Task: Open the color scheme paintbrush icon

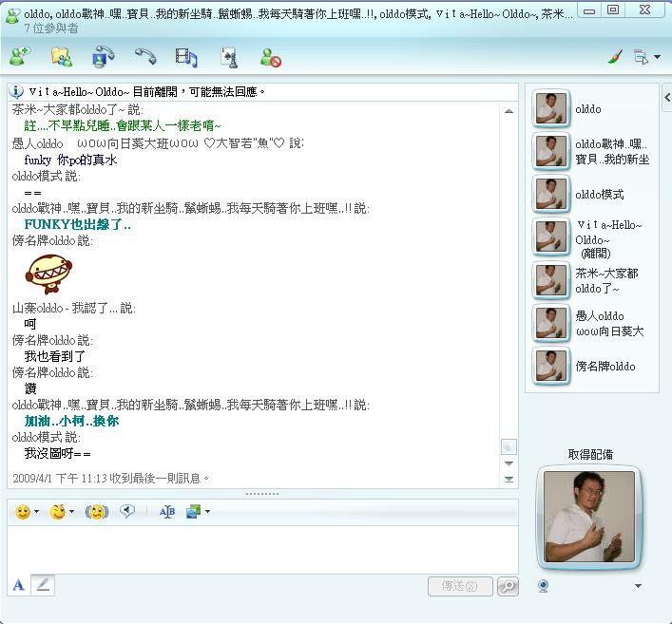Action: tap(615, 57)
